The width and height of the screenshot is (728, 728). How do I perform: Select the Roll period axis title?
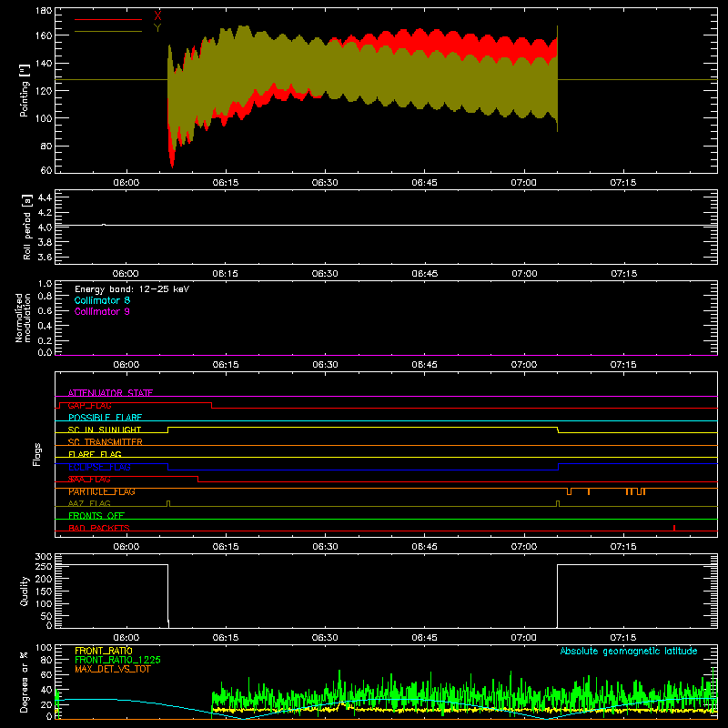click(27, 227)
